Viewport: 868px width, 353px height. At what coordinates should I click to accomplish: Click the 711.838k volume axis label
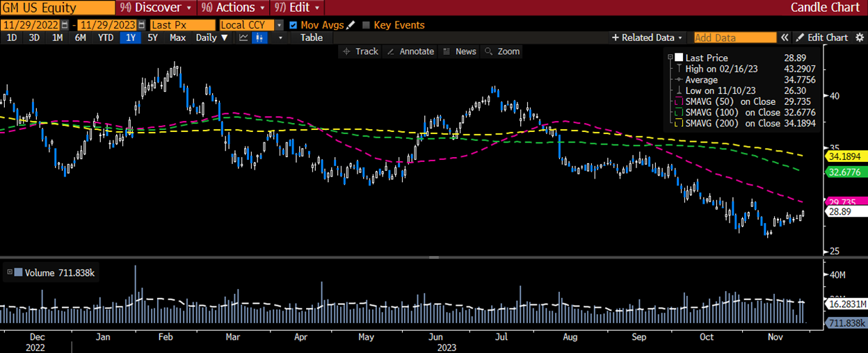pyautogui.click(x=846, y=323)
